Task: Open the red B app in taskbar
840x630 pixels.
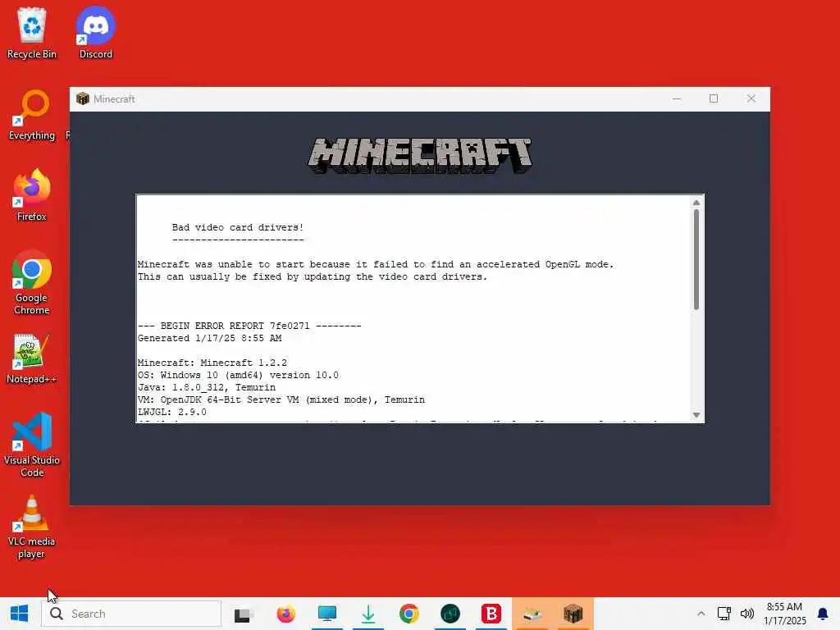Action: pos(491,614)
